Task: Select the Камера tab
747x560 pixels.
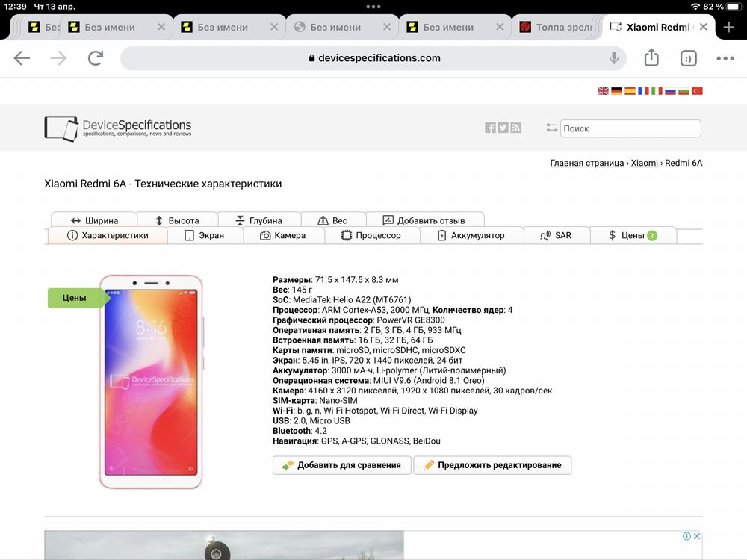Action: [x=283, y=235]
